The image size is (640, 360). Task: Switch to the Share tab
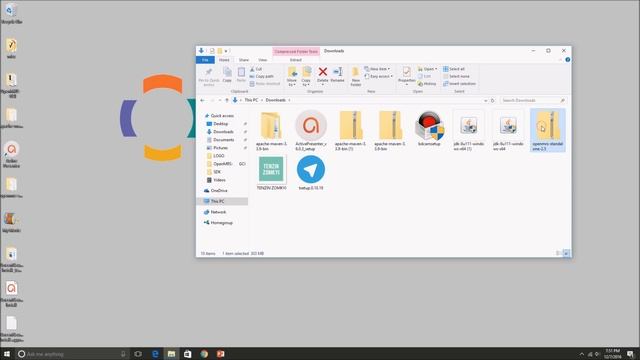[244, 60]
